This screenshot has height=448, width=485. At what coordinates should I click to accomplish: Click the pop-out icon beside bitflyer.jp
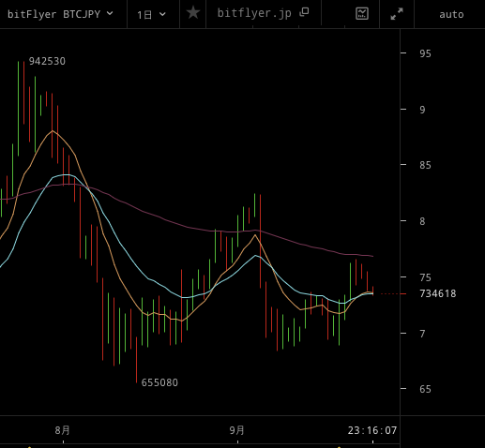pyautogui.click(x=304, y=12)
